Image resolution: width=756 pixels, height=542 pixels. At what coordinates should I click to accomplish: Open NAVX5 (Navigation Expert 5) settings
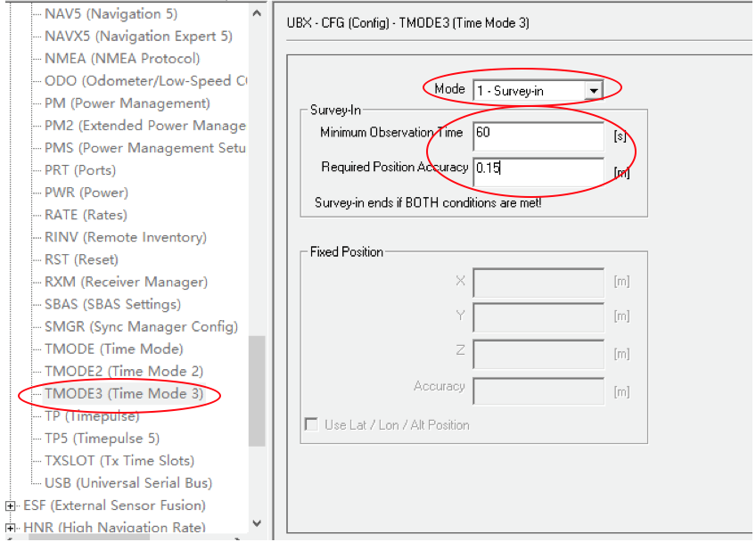click(135, 37)
